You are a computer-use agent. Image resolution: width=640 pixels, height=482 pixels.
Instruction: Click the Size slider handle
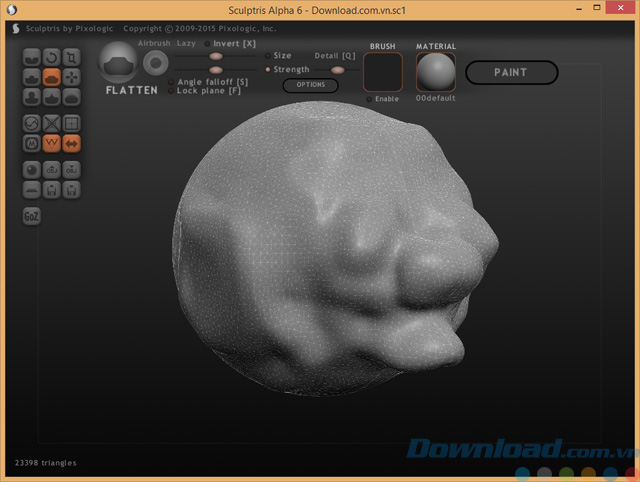point(216,56)
